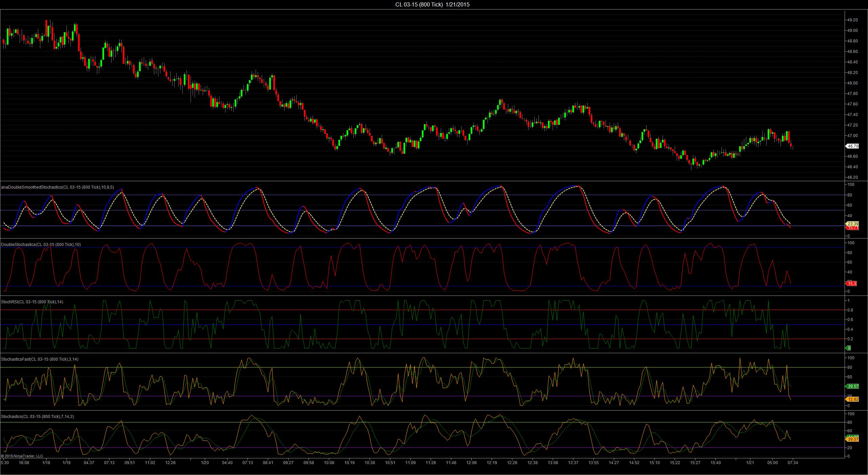The width and height of the screenshot is (868, 475).
Task: Click the 47.20 price axis label
Action: (x=852, y=125)
